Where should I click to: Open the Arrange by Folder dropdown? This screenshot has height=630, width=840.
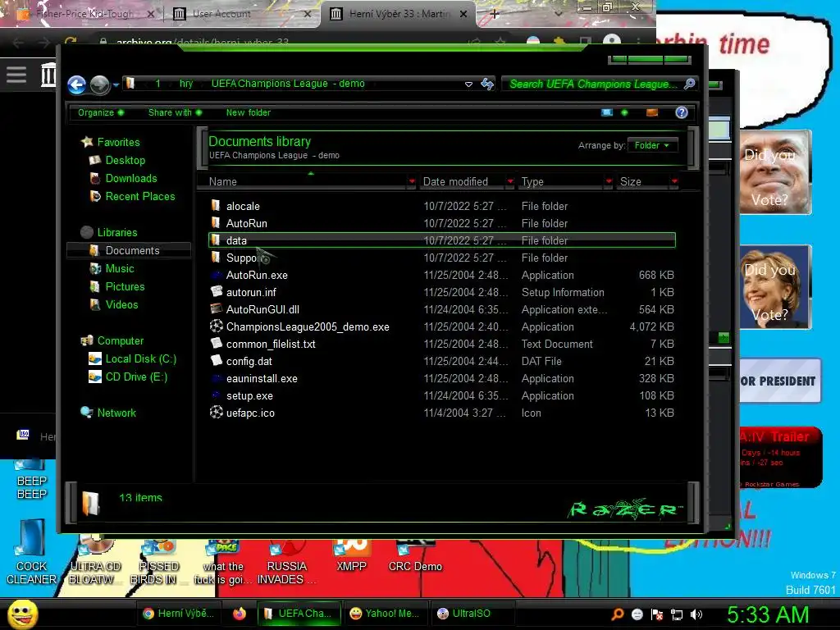(652, 145)
